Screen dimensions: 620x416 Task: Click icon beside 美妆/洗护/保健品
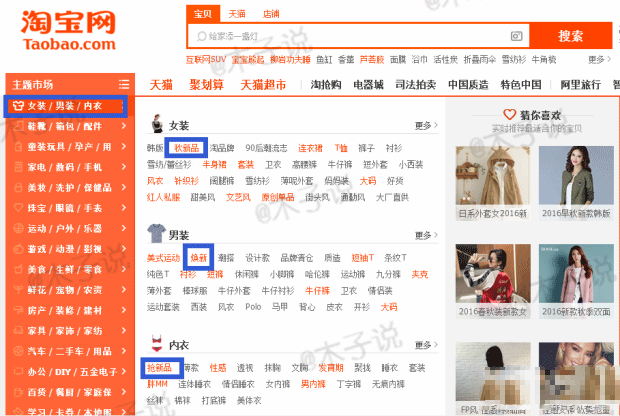[18, 187]
